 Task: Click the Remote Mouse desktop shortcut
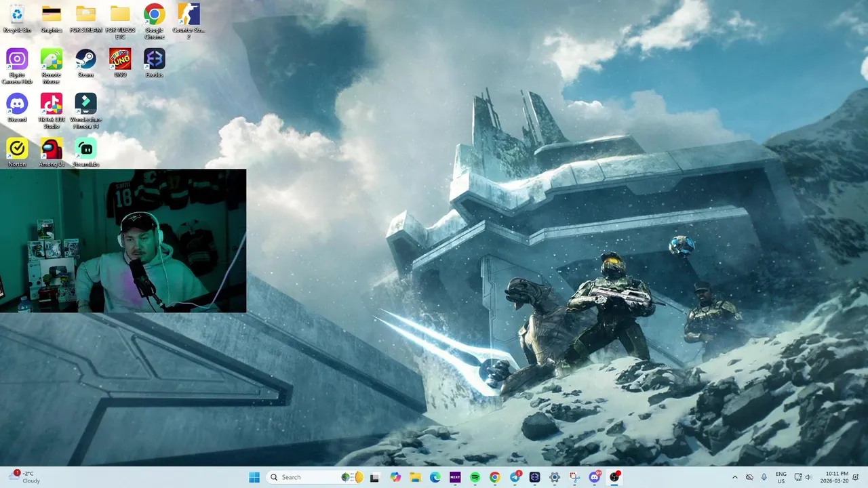[51, 66]
